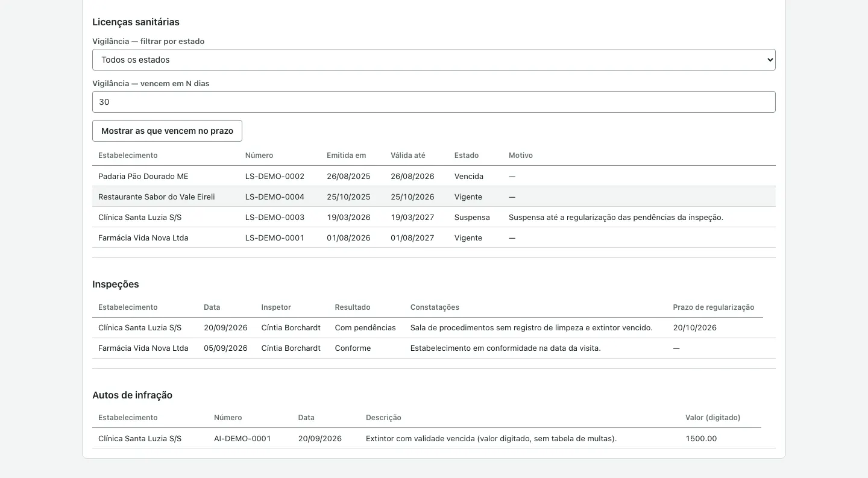Image resolution: width=868 pixels, height=478 pixels.
Task: Click the 1500.00 infraction value cell
Action: point(701,439)
